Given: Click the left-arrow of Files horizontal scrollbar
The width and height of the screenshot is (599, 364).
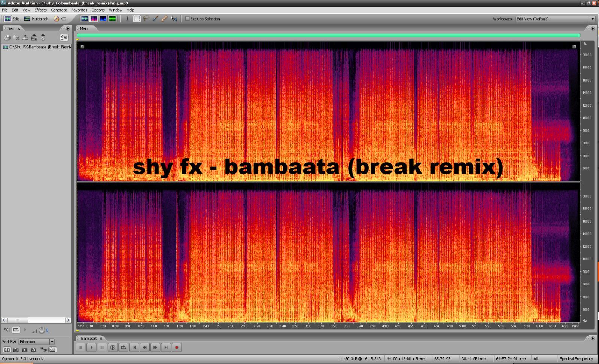Looking at the screenshot, I should coord(4,320).
